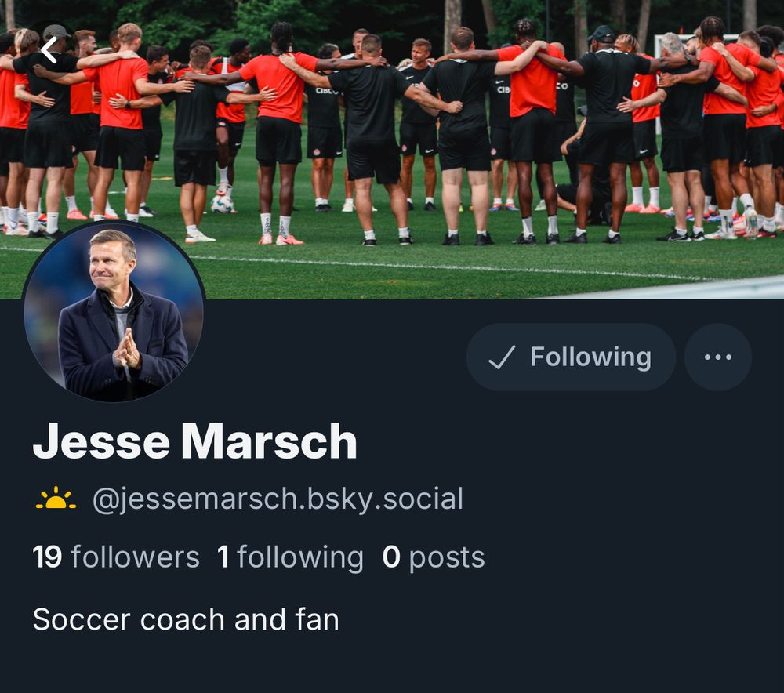Click the soccer ball in banner photo
Image resolution: width=784 pixels, height=693 pixels.
tap(222, 204)
